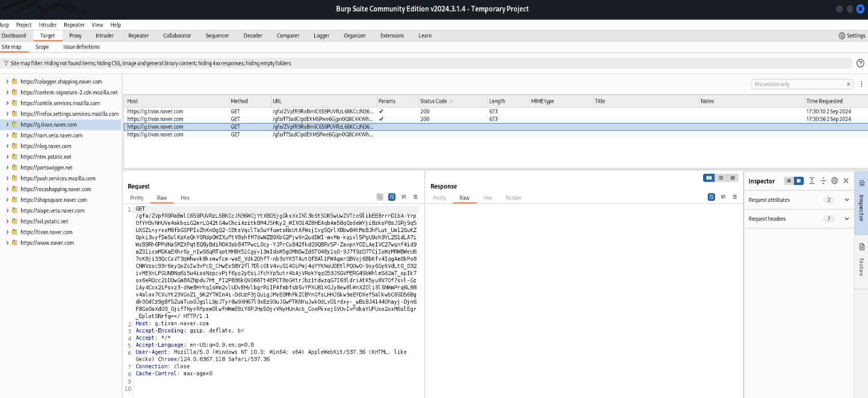
Task: Select tabbed request/response layout
Action: (733, 178)
